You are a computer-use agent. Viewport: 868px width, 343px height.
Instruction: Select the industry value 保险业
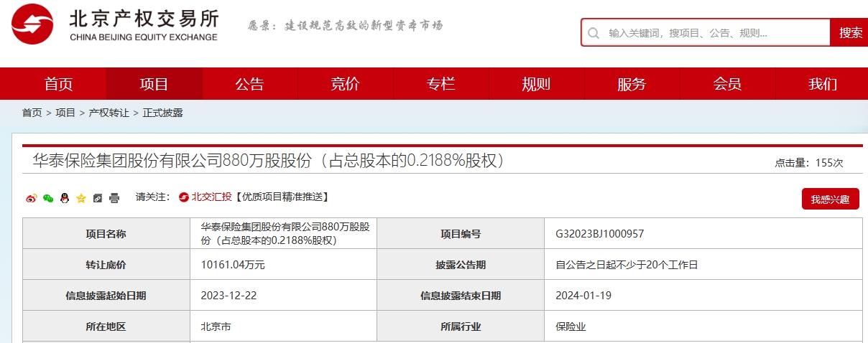click(x=571, y=326)
